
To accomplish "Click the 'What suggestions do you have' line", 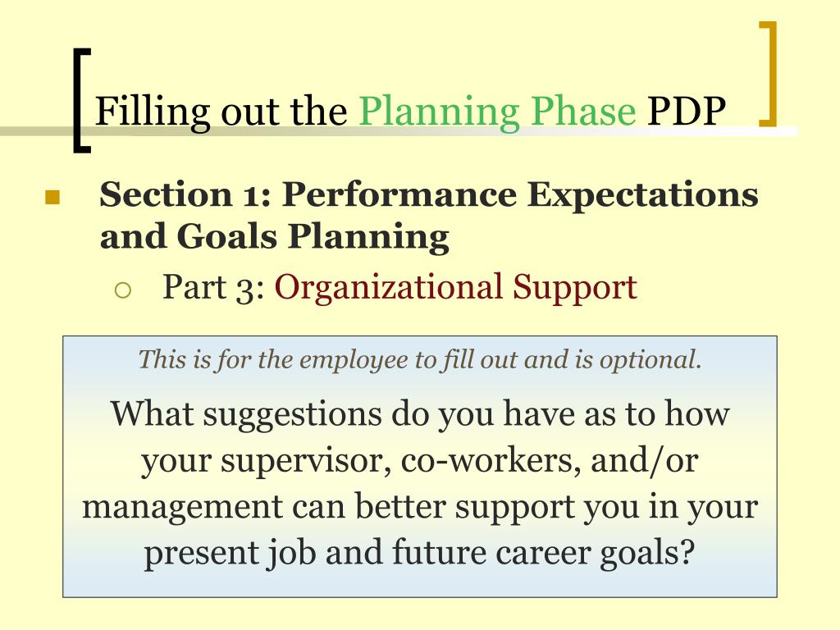I will click(x=420, y=414).
